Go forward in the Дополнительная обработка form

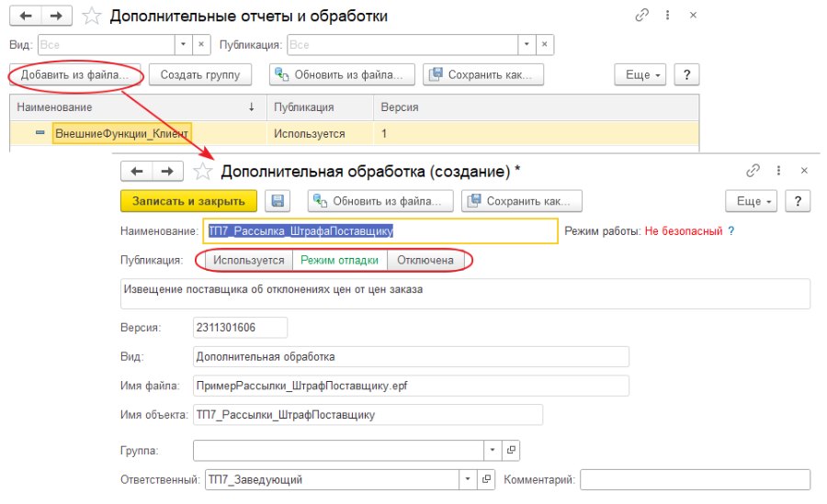tap(168, 172)
